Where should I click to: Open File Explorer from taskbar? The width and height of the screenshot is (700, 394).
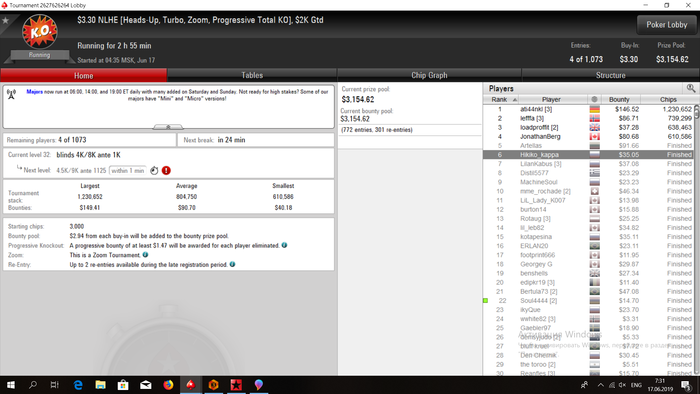click(100, 385)
